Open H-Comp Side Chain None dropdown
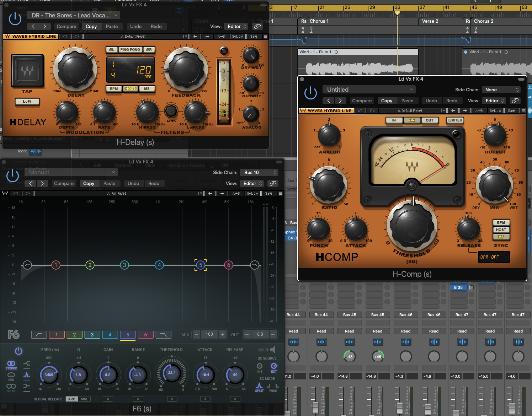Image resolution: width=532 pixels, height=416 pixels. point(501,90)
